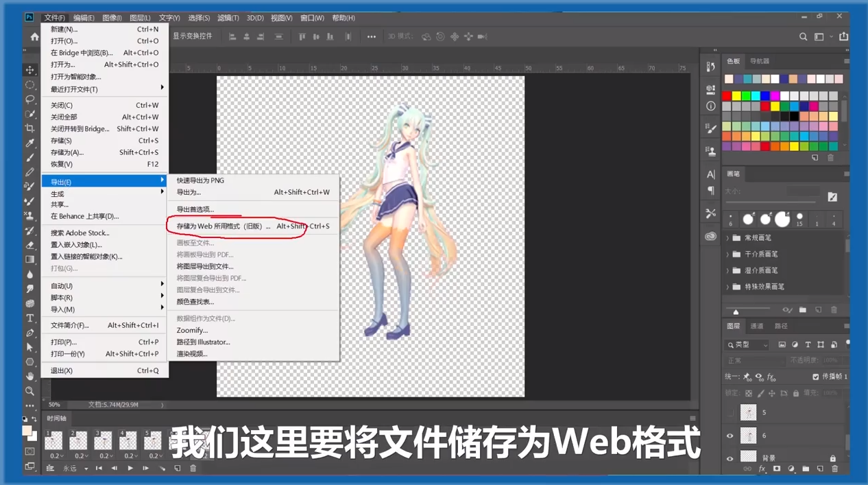Expand the 常规画笔 brush folder
The height and width of the screenshot is (485, 868).
(x=727, y=238)
